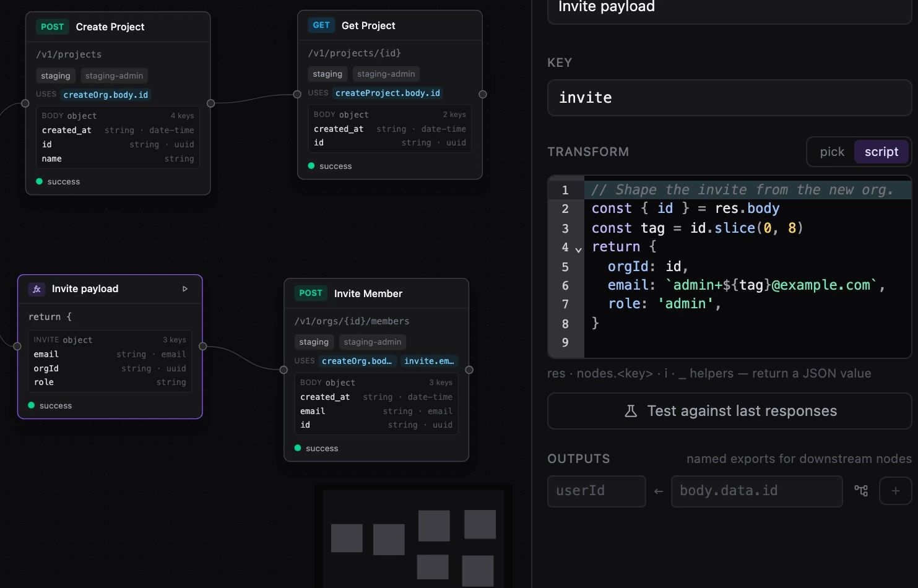This screenshot has width=918, height=588.
Task: Edit the KEY field containing invite
Action: click(x=729, y=97)
